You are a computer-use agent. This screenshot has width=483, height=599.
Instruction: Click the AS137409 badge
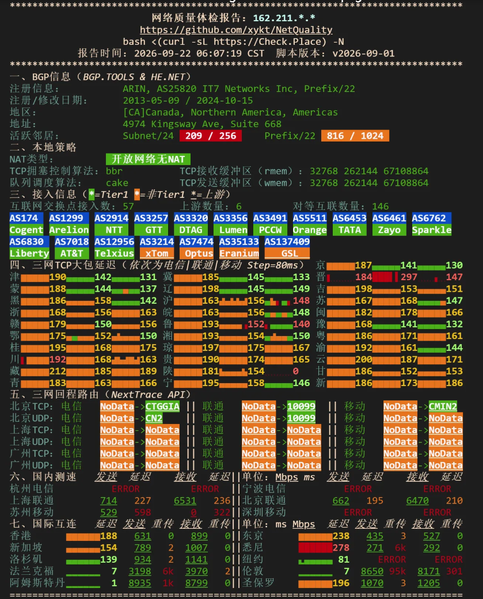pos(287,241)
